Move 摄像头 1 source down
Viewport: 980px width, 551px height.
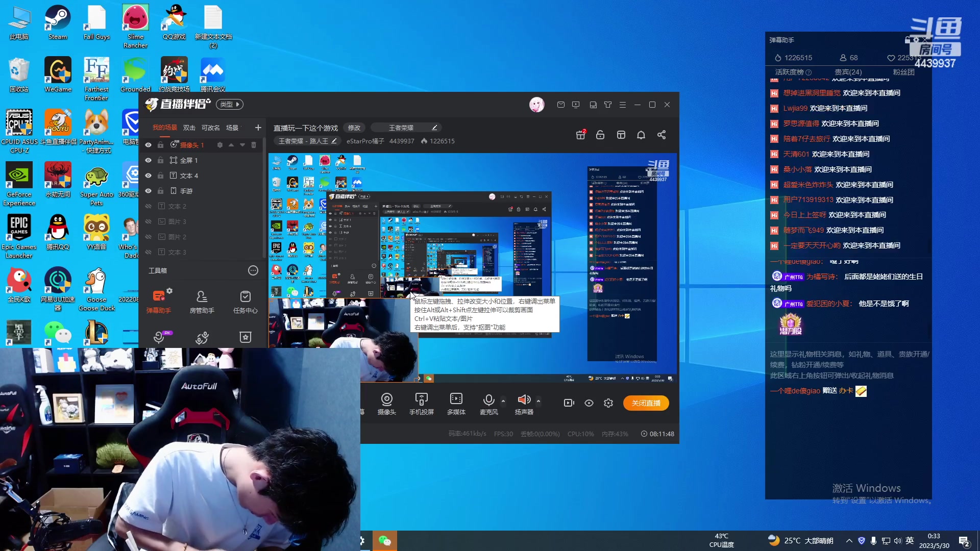[x=242, y=145]
